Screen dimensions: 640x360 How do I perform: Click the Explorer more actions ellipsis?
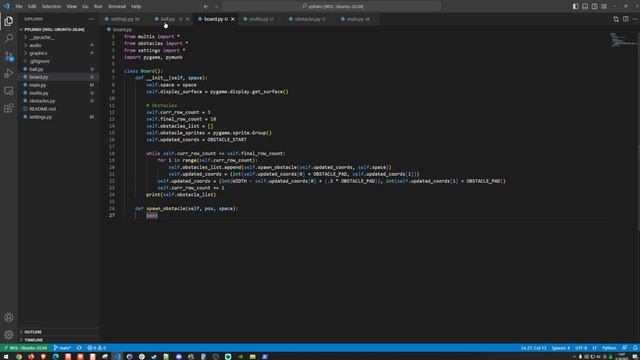click(91, 19)
